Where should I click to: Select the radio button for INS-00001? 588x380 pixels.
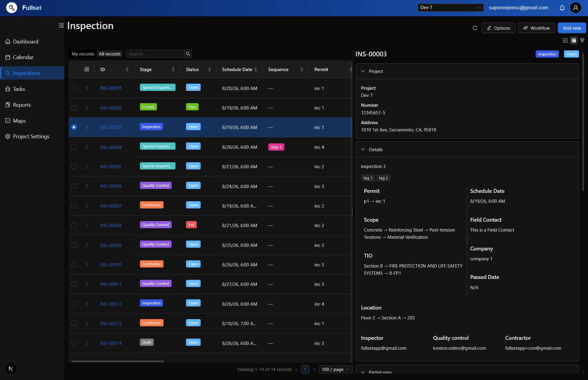pos(74,88)
